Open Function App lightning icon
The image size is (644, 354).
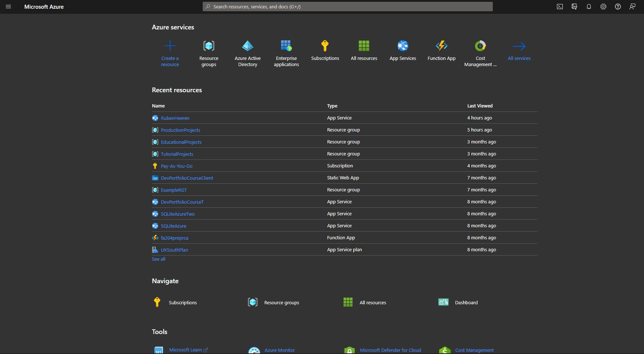tap(442, 46)
